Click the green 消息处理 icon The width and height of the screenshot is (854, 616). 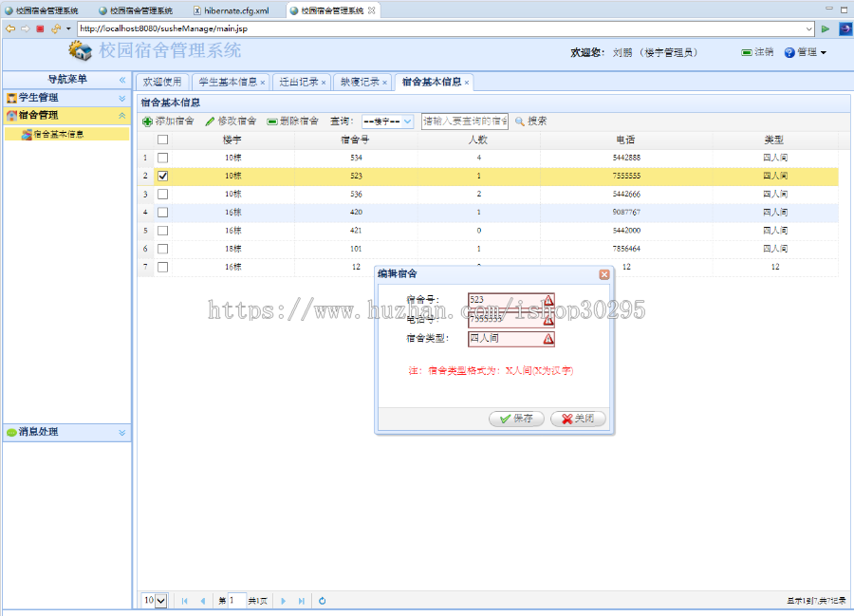point(11,433)
